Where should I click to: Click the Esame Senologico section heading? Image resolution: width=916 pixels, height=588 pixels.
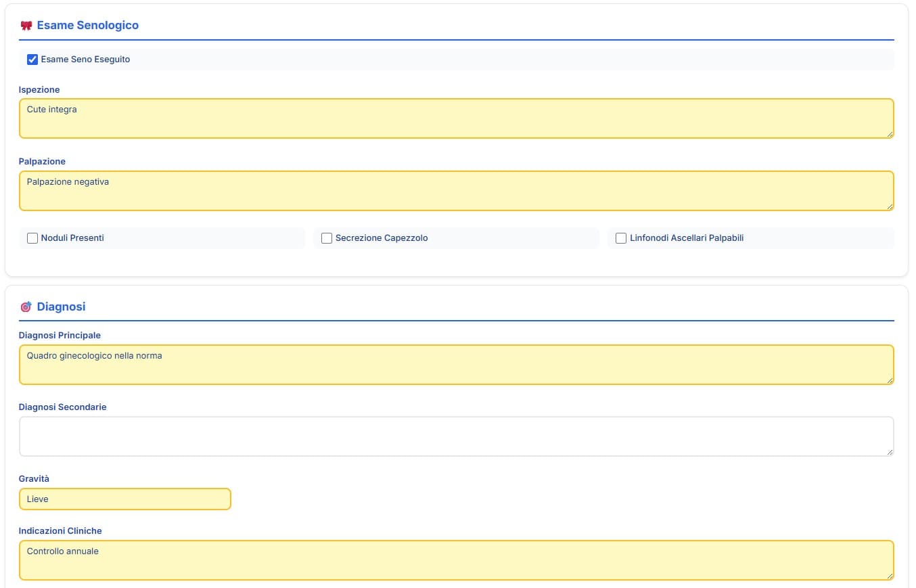pyautogui.click(x=87, y=26)
